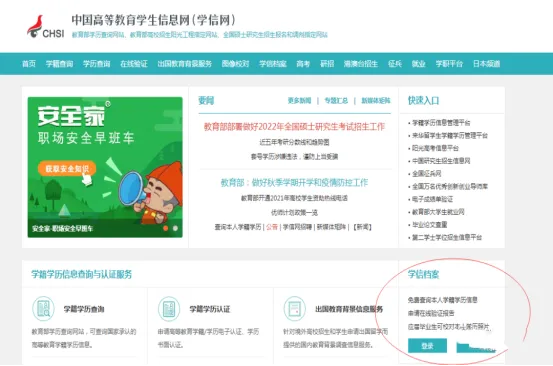Open the 近五年考研分数线 news link
Screen dimensions: 553x366
tap(294, 142)
